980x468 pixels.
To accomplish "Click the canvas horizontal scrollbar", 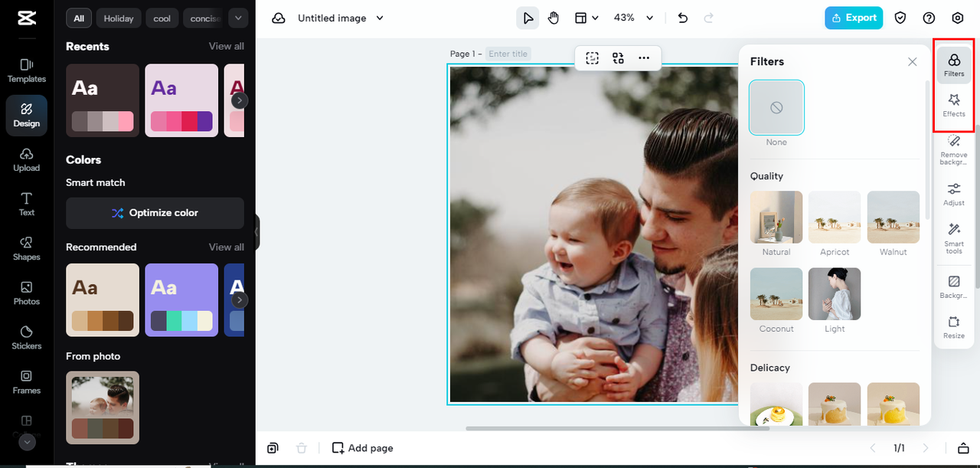I will click(617, 428).
